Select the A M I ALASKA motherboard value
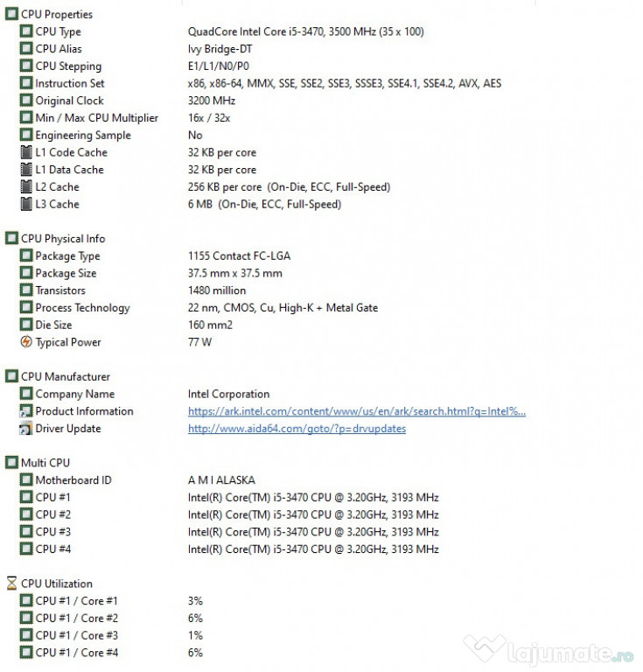Viewport: 643px width, 672px height. pos(221,480)
